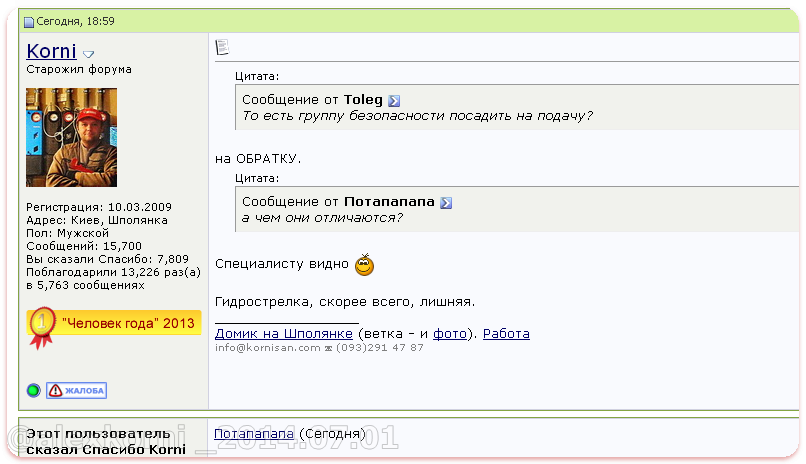The height and width of the screenshot is (464, 806).
Task: Select the Поблагодарили 13,226 раз(а) line
Action: click(113, 272)
